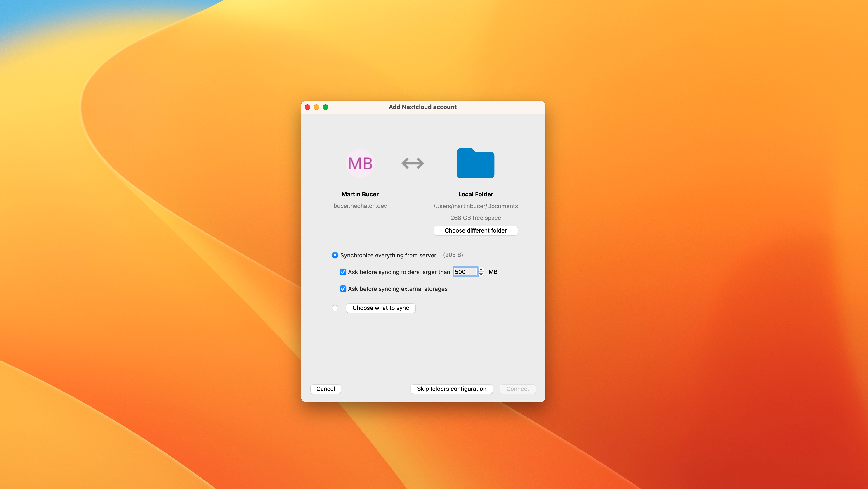Increase folder size limit with up stepper arrow
The image size is (868, 489).
pos(481,269)
